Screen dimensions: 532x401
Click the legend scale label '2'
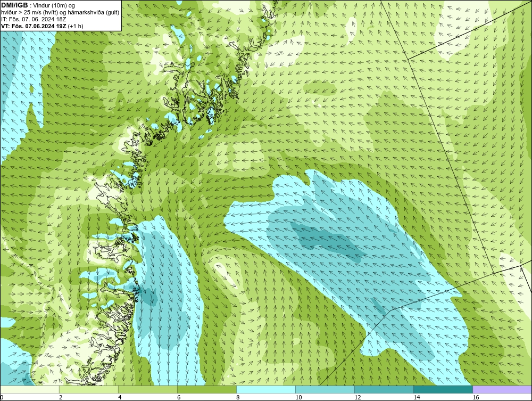tap(61, 397)
